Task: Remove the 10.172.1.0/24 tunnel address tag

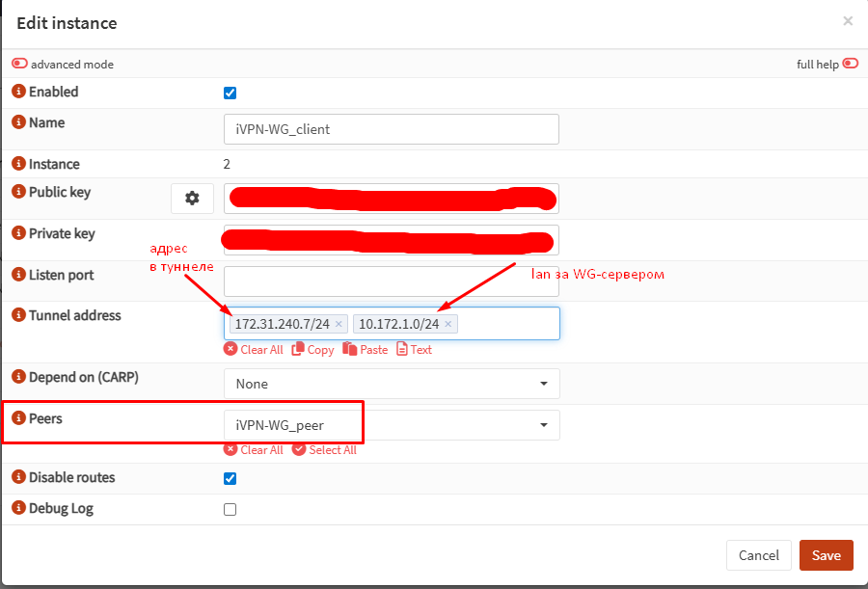Action: click(x=448, y=325)
